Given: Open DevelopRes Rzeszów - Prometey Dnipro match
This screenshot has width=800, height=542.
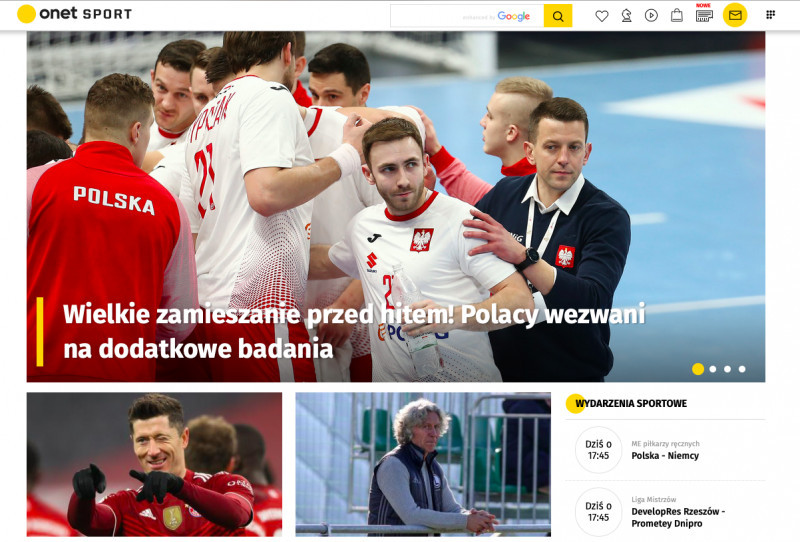Looking at the screenshot, I should [x=677, y=517].
